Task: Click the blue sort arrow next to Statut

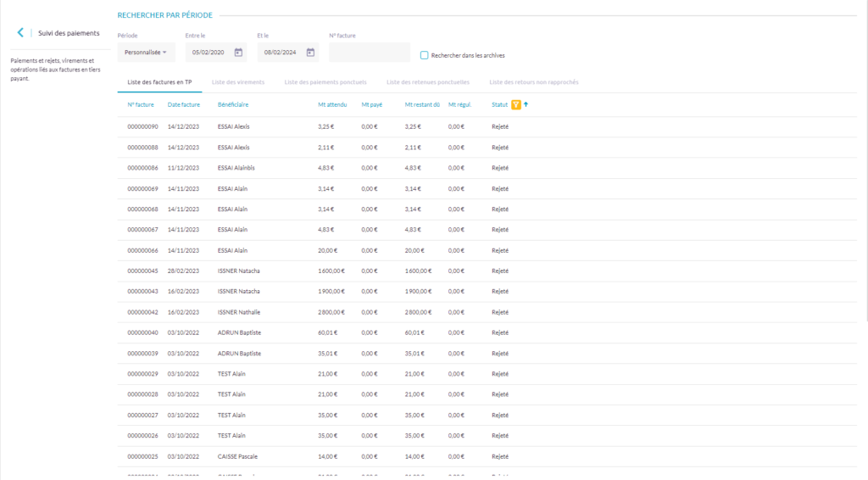Action: [x=526, y=104]
